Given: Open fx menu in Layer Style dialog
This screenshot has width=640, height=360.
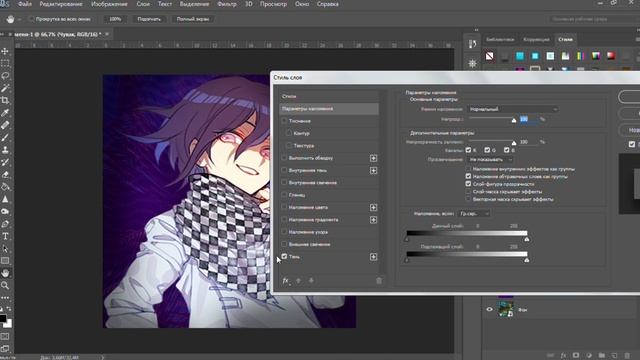Looking at the screenshot, I should [286, 280].
